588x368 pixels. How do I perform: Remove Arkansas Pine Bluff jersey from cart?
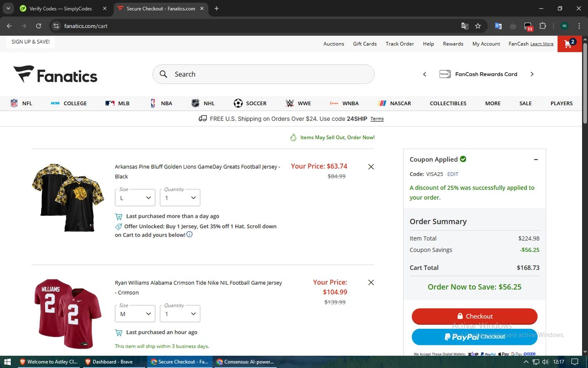[x=371, y=167]
